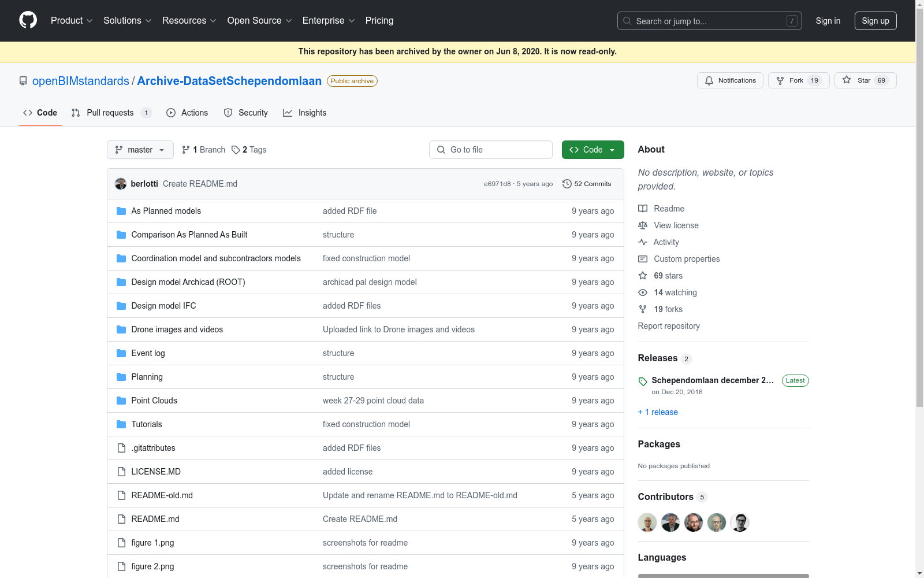Click the Report repository link
The image size is (924, 578).
pos(669,326)
